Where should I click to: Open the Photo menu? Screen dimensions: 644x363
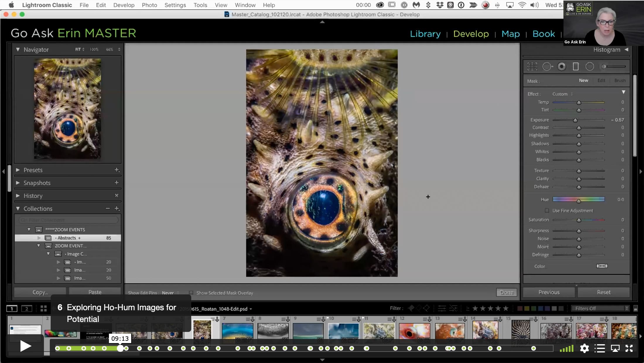coord(149,5)
